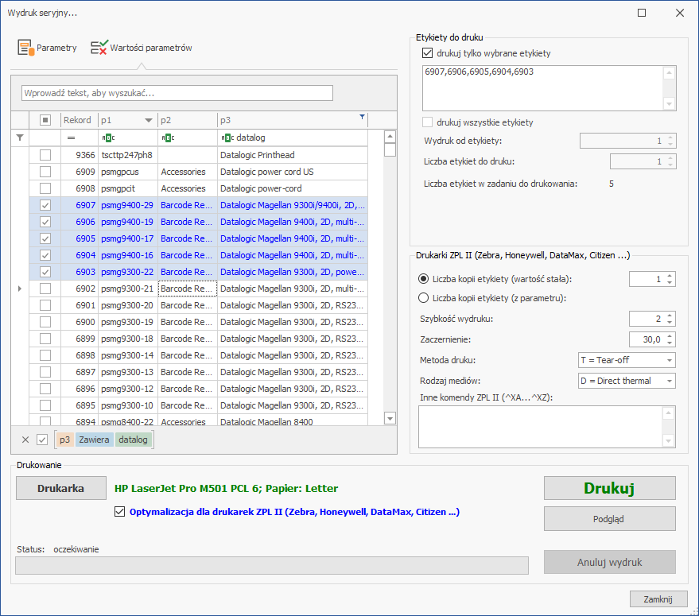Image resolution: width=699 pixels, height=616 pixels.
Task: Switch to the Parametry tab
Action: tap(47, 48)
